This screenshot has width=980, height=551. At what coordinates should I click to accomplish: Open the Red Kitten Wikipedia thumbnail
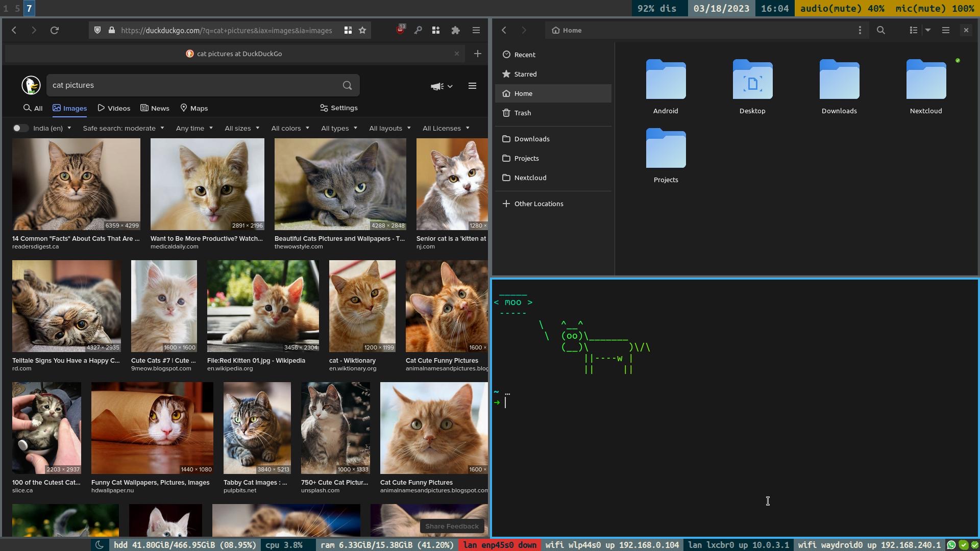coord(263,306)
